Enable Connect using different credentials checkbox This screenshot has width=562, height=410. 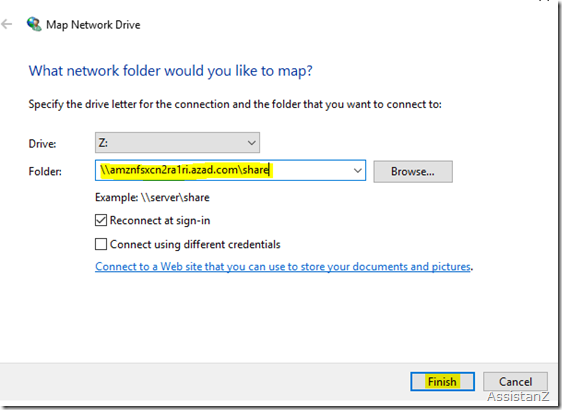point(101,244)
